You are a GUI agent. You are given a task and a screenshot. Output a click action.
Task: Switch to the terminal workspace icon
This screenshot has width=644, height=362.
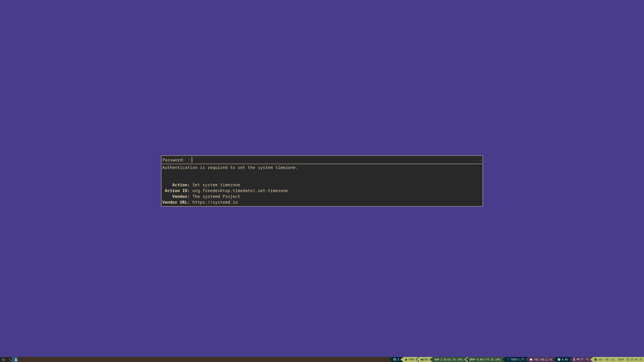coord(10,359)
